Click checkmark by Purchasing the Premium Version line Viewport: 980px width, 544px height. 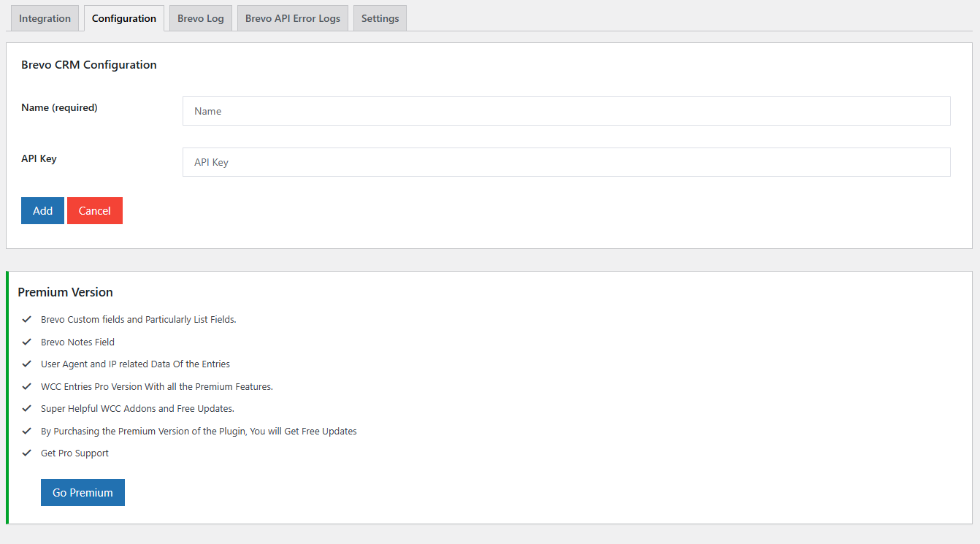[27, 431]
